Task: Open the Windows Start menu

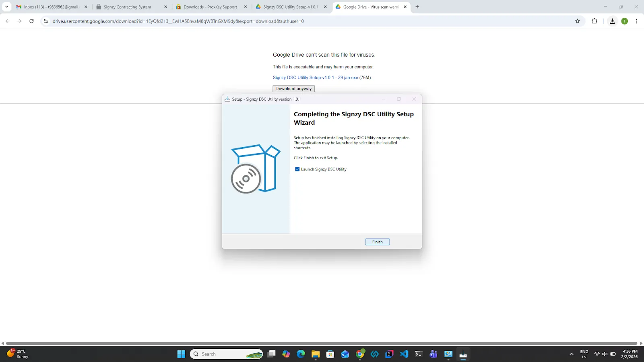Action: (x=181, y=354)
